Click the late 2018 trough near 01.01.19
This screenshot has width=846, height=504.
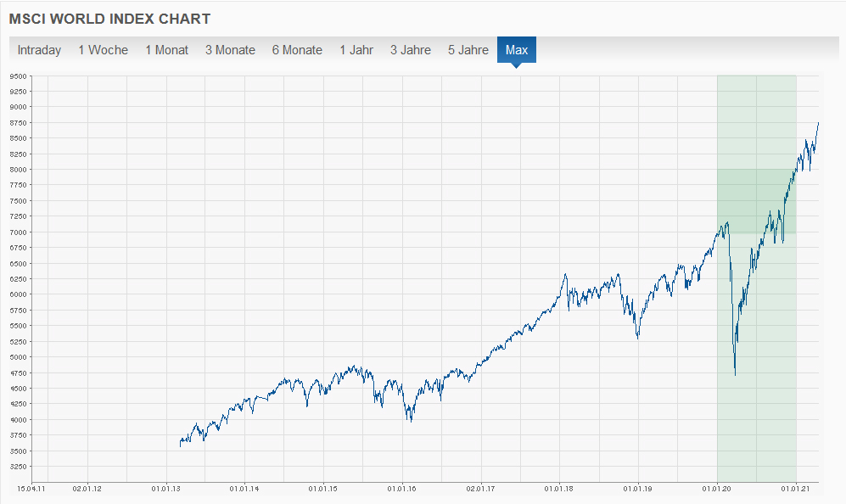pos(638,338)
